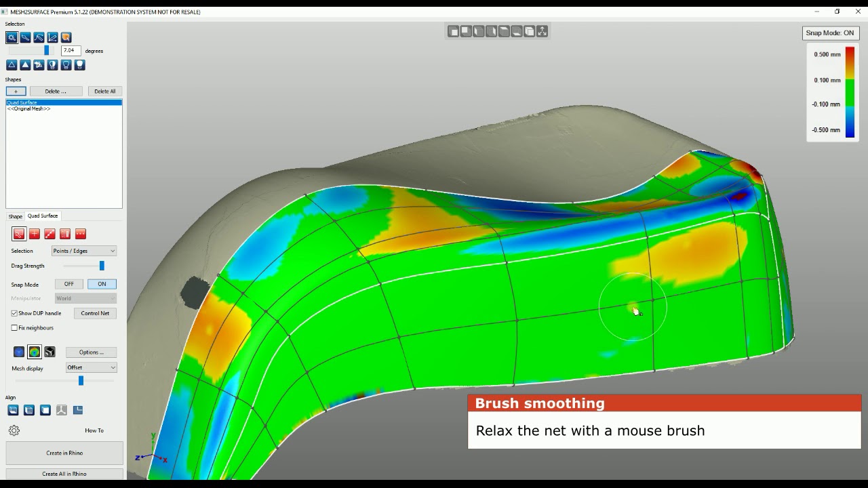Choose the first red Quad Surface edit tool
Viewport: 868px width, 488px height.
tap(19, 234)
